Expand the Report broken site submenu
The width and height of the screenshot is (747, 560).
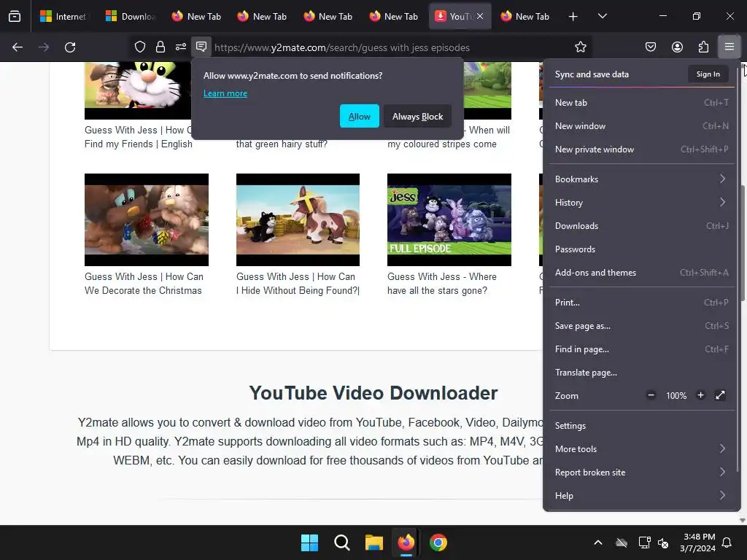(x=641, y=472)
